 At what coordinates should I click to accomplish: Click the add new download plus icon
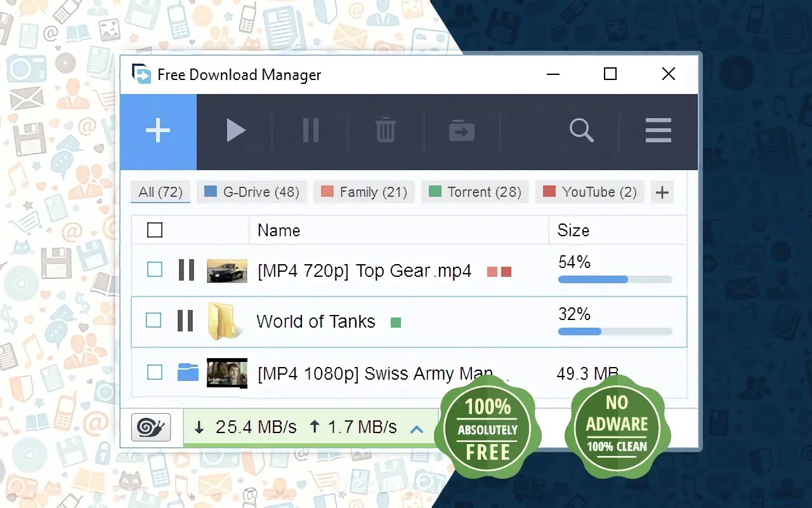point(158,131)
